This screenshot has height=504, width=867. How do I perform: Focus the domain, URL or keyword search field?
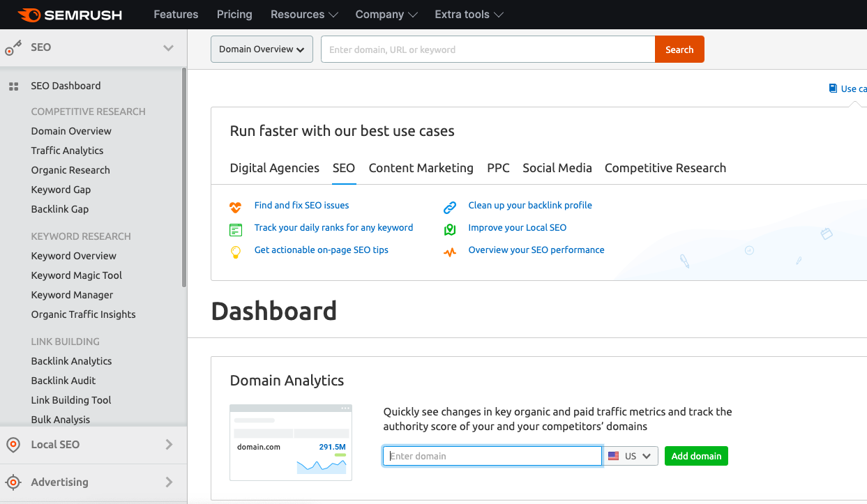[x=488, y=49]
